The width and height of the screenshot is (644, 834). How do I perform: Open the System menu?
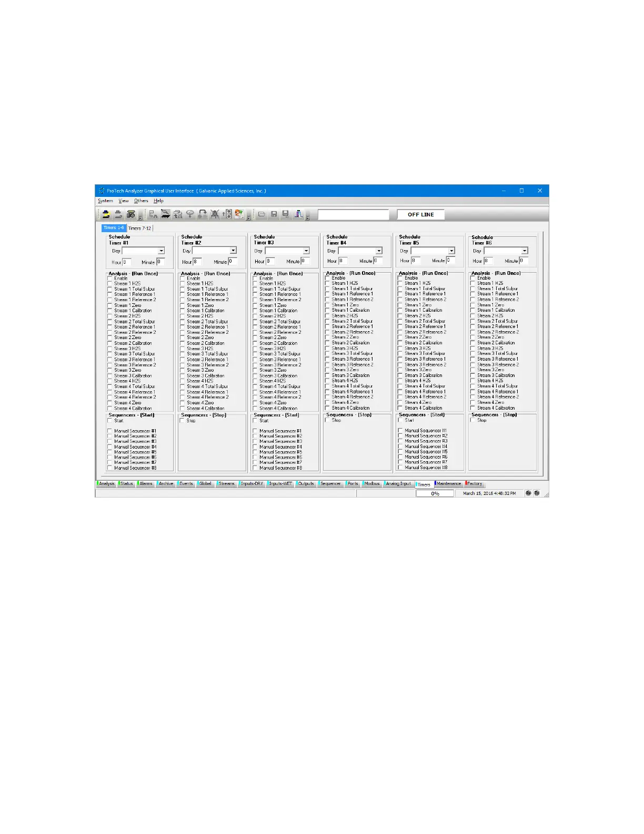click(105, 201)
